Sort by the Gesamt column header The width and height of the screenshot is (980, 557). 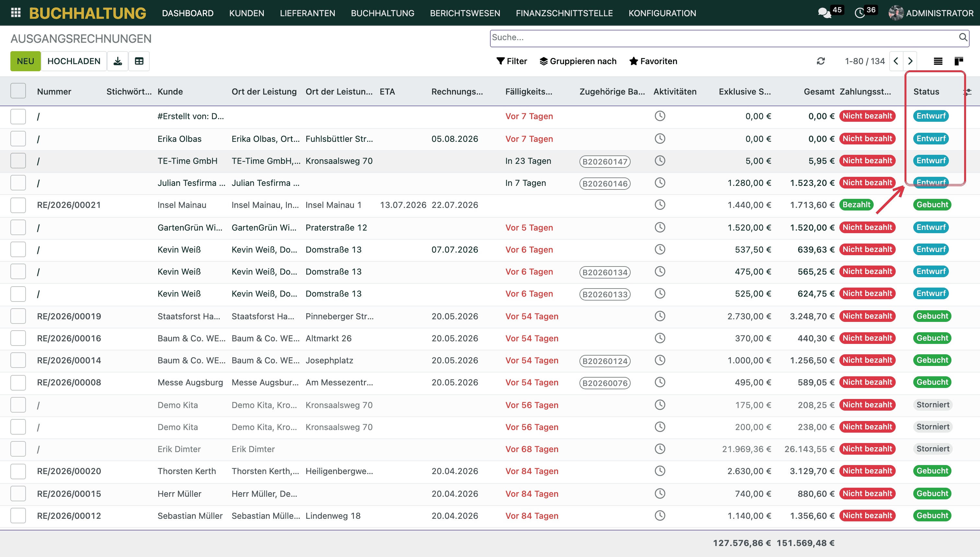click(x=819, y=92)
